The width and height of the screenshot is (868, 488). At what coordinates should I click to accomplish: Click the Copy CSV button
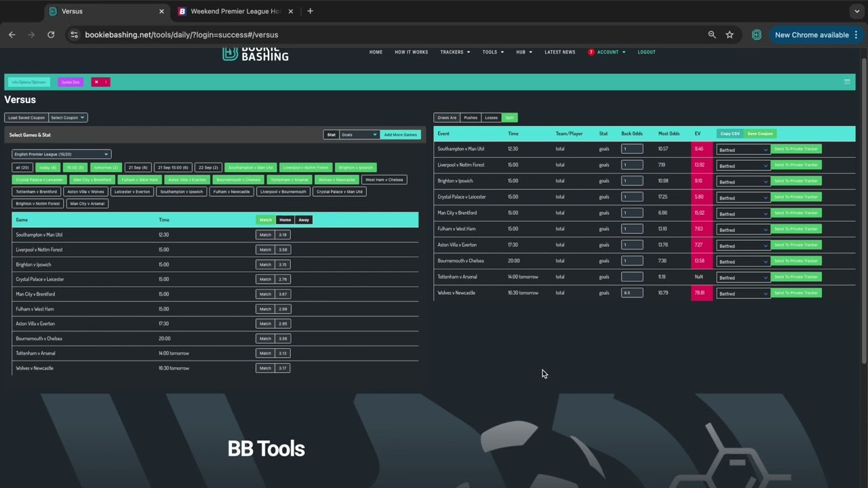730,134
